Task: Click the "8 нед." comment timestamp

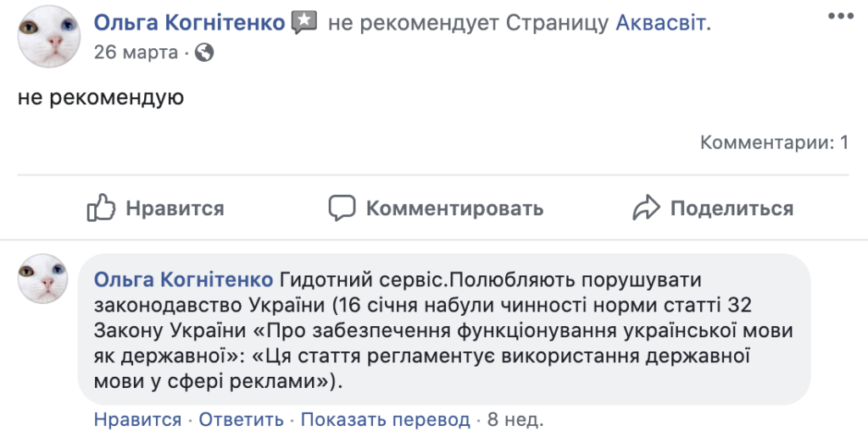Action: click(x=515, y=419)
